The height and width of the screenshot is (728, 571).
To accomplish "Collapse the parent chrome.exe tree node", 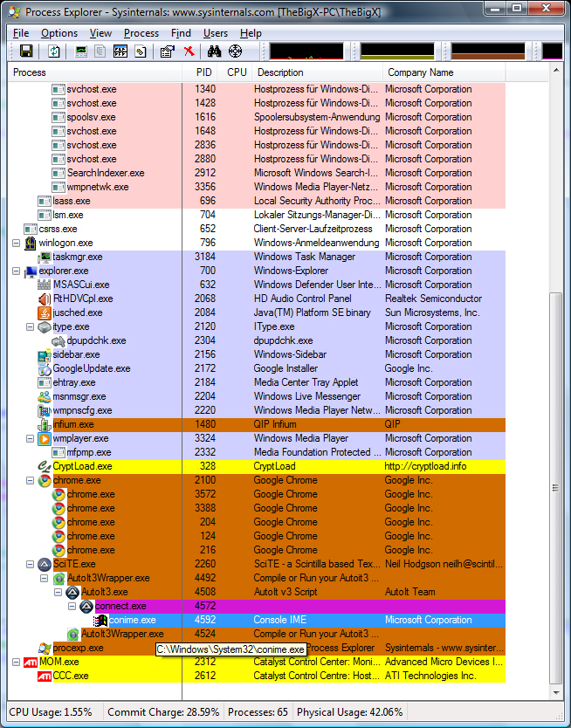I will pos(31,480).
